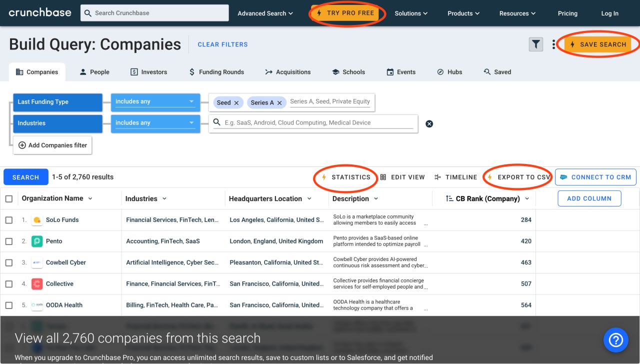
Task: Open CB Rank (Company) column dropdown
Action: [x=526, y=198]
